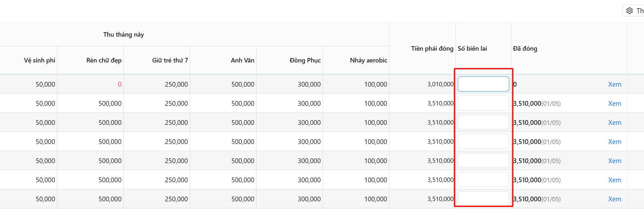Click Xem in the fourth table row
Viewport: 644px width, 209px height.
pyautogui.click(x=614, y=142)
